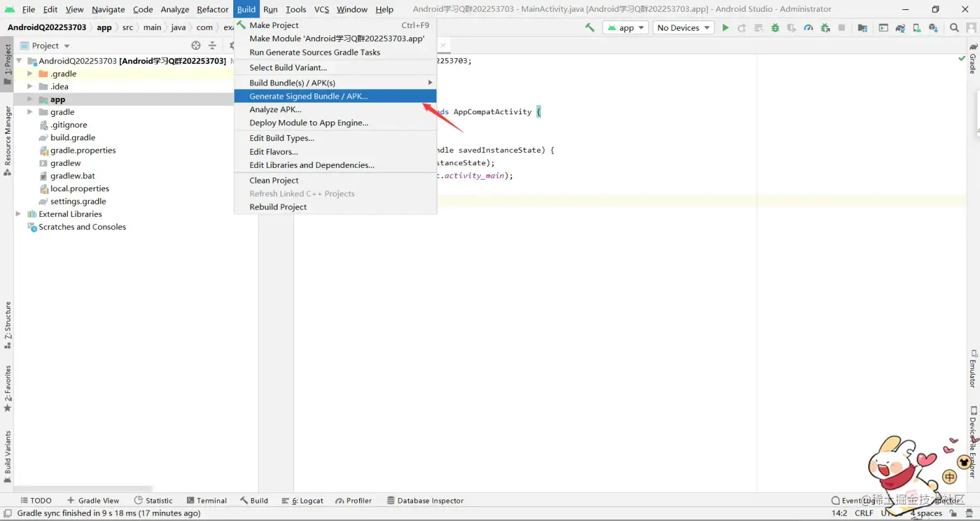Click the Apply Changes and Restart Activity icon
980x521 pixels.
click(x=742, y=27)
